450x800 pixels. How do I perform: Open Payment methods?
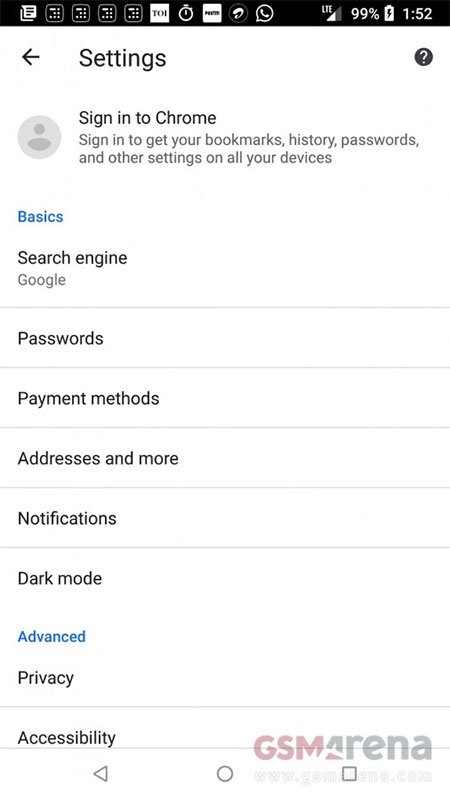225,398
